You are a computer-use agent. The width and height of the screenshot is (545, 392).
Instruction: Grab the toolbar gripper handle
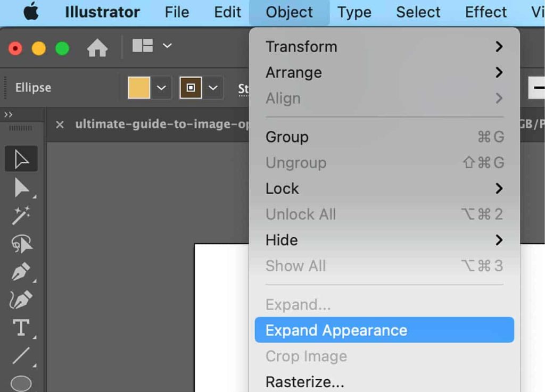pos(21,128)
